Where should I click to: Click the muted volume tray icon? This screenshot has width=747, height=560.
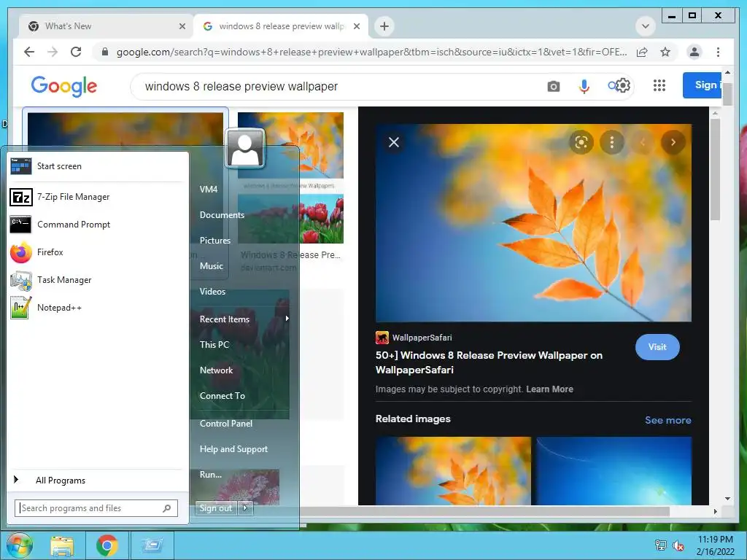click(x=678, y=545)
